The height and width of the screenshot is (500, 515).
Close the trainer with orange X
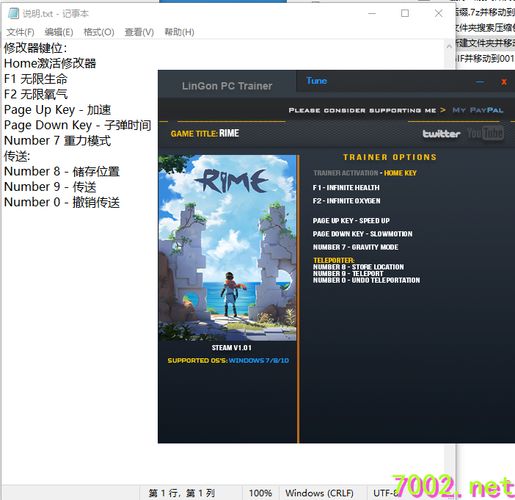point(504,82)
